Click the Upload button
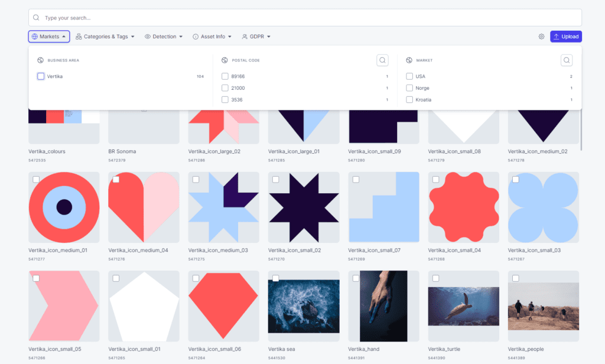The height and width of the screenshot is (364, 605). (x=566, y=37)
